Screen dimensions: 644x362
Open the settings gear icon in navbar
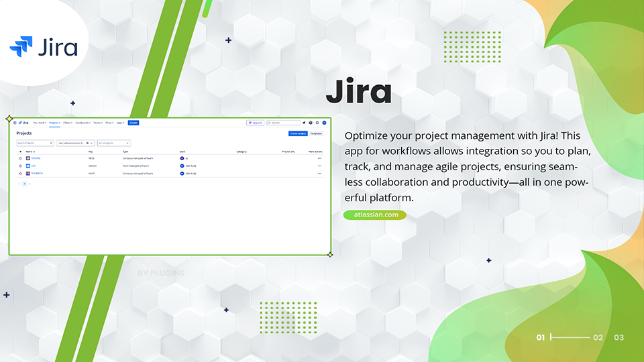[x=317, y=123]
